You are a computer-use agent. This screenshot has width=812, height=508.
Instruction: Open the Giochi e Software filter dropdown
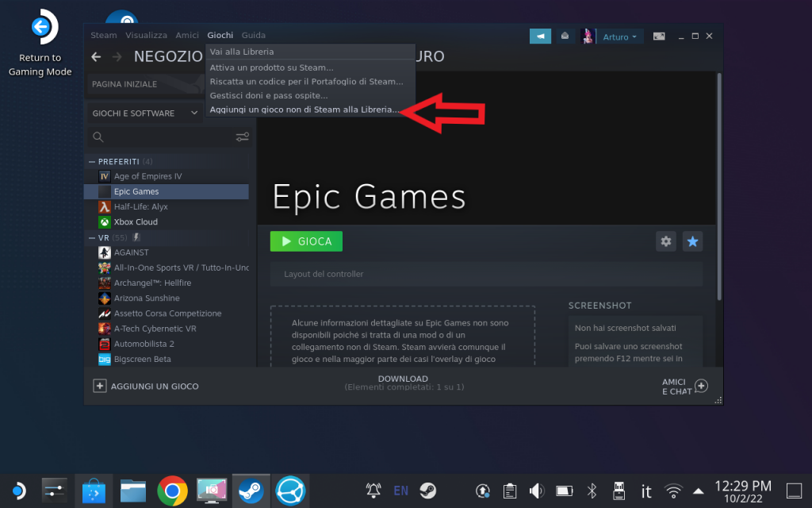[145, 113]
